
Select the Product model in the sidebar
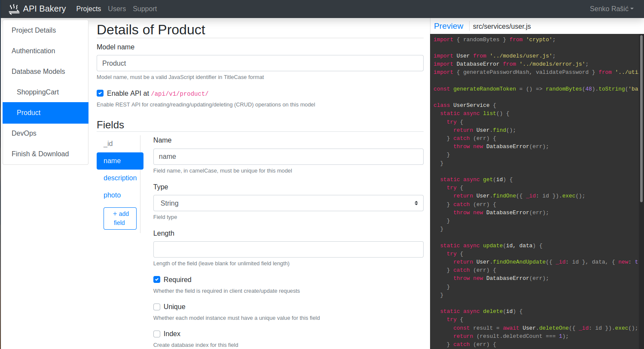46,112
